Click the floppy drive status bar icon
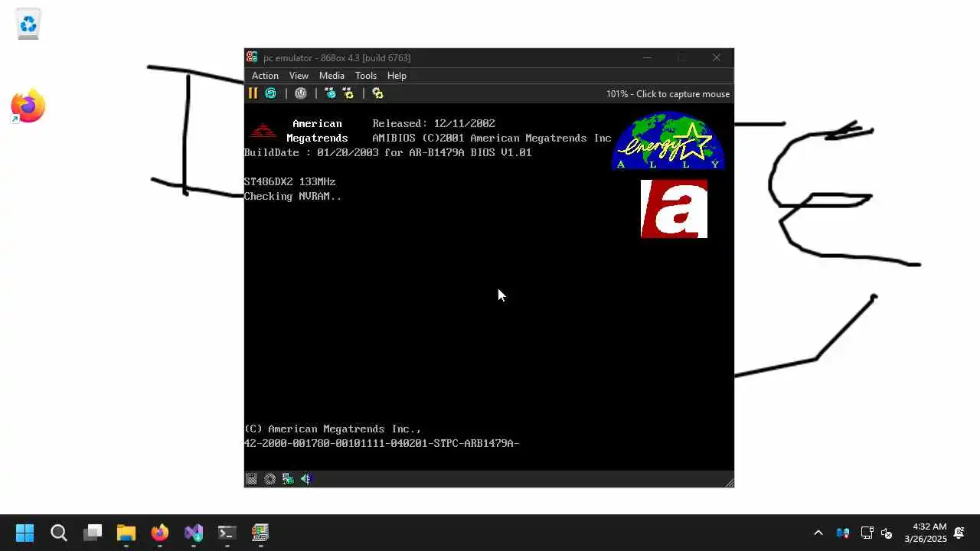This screenshot has height=551, width=980. coord(251,479)
